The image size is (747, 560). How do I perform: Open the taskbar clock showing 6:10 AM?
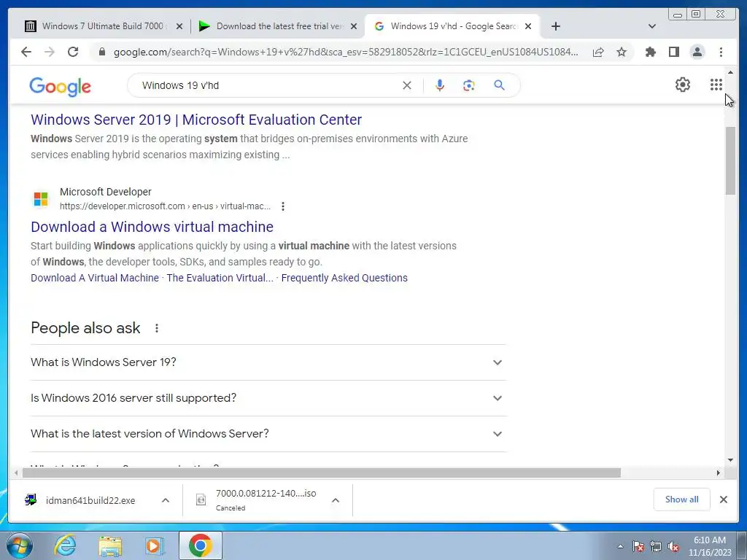[x=709, y=545]
